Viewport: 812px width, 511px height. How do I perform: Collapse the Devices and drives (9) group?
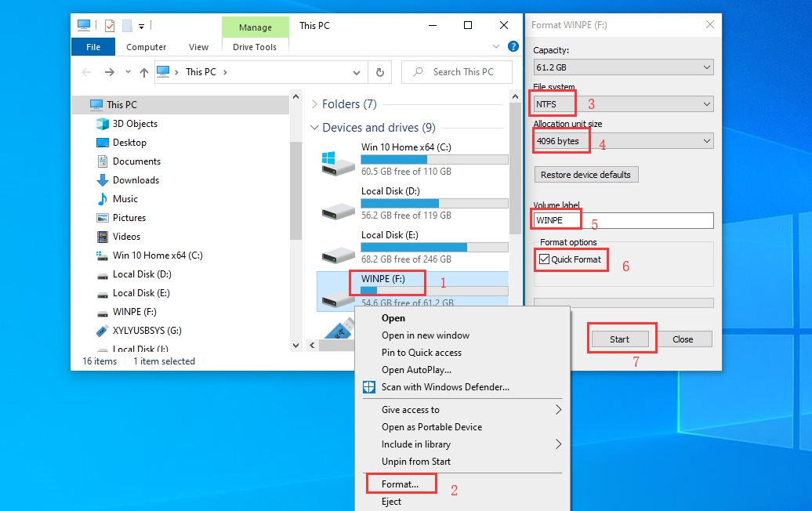314,128
